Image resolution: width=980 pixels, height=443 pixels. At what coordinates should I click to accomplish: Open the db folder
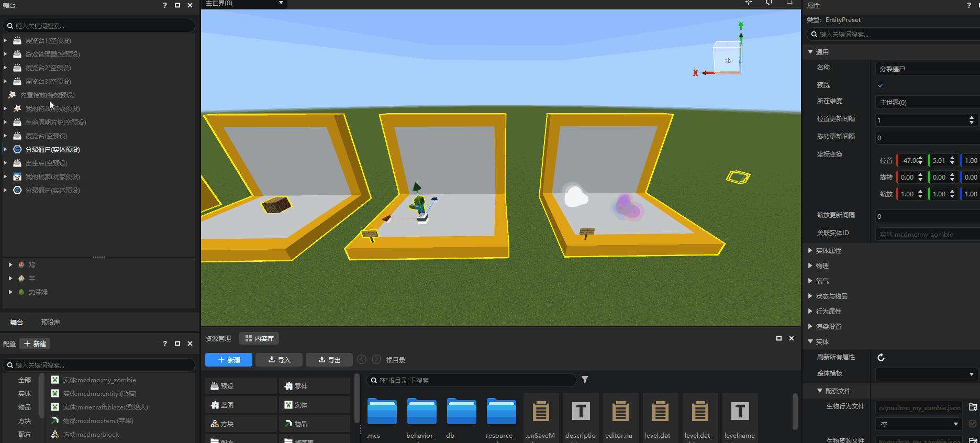(x=461, y=412)
